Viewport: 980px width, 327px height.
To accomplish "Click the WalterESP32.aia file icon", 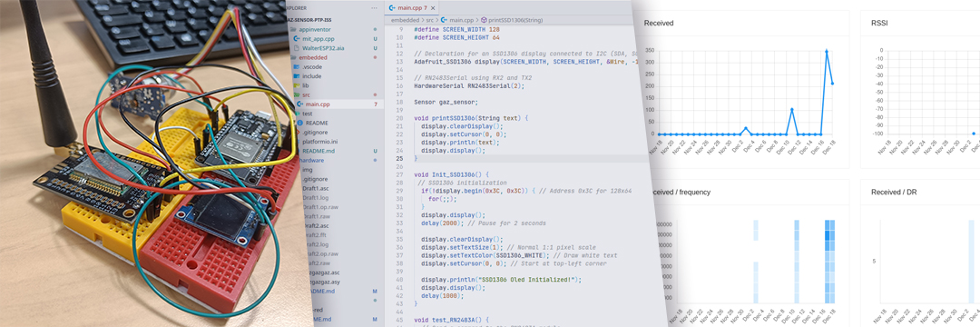I will pos(298,47).
